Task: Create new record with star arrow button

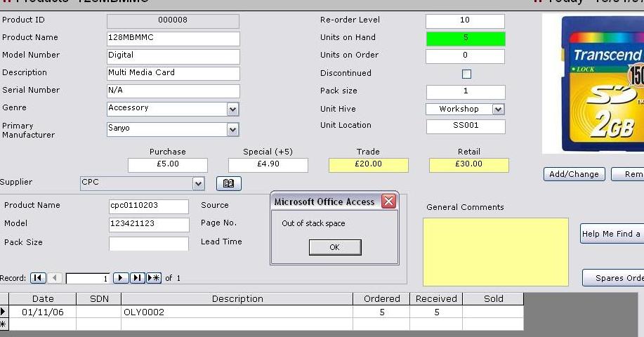Action: click(154, 278)
